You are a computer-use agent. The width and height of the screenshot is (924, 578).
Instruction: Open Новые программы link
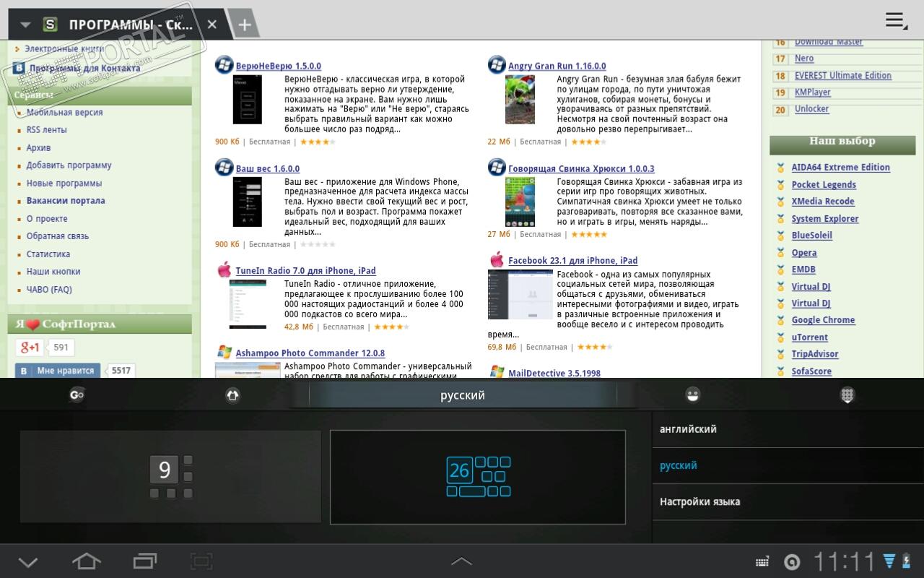(x=64, y=184)
